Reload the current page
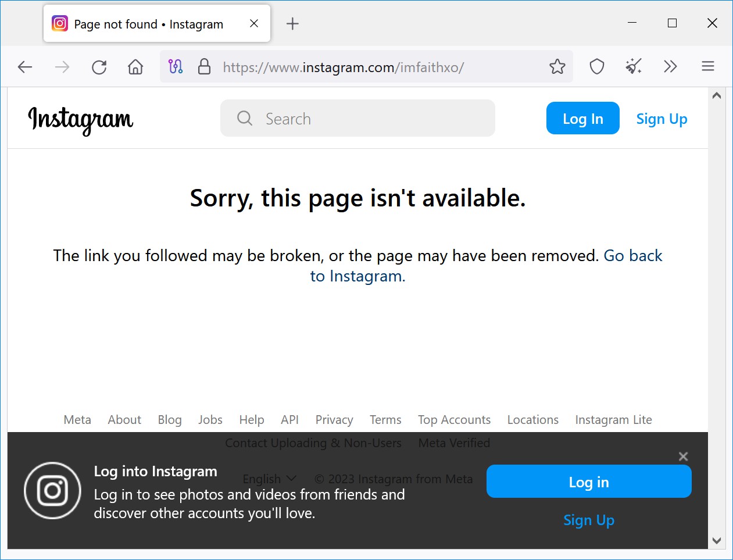This screenshot has height=560, width=733. [x=99, y=67]
